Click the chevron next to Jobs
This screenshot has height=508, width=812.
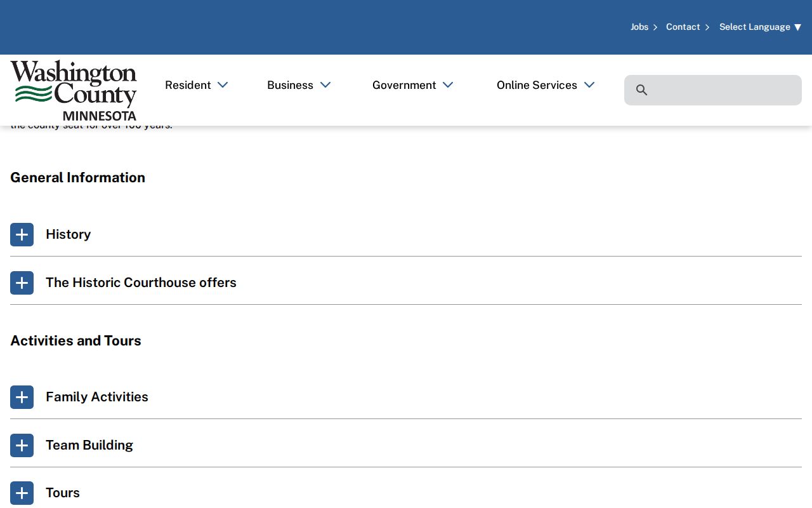pyautogui.click(x=655, y=27)
